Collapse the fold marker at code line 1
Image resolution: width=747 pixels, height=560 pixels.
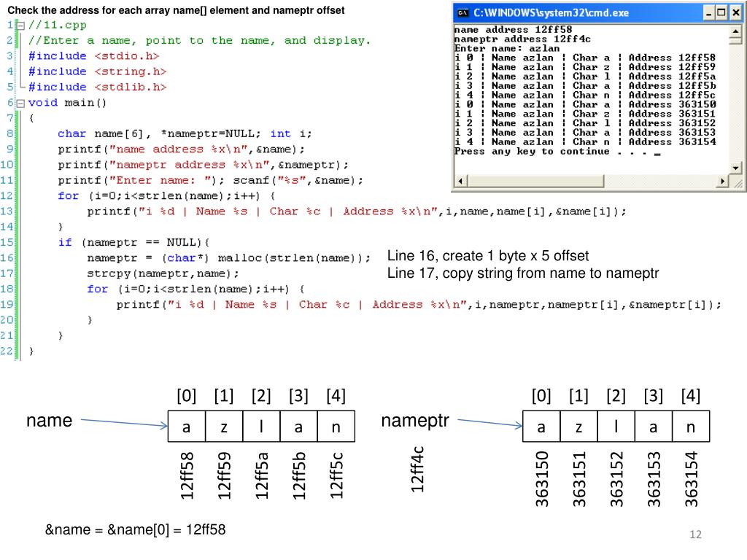20,26
